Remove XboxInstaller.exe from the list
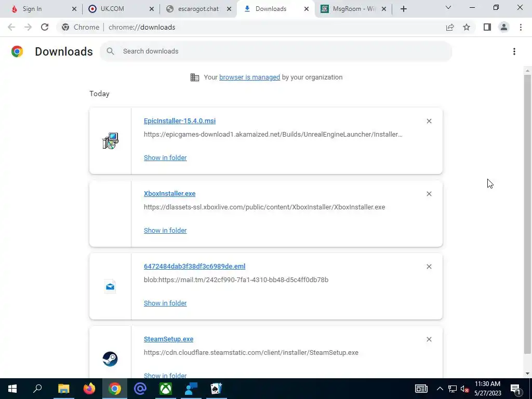 (429, 194)
